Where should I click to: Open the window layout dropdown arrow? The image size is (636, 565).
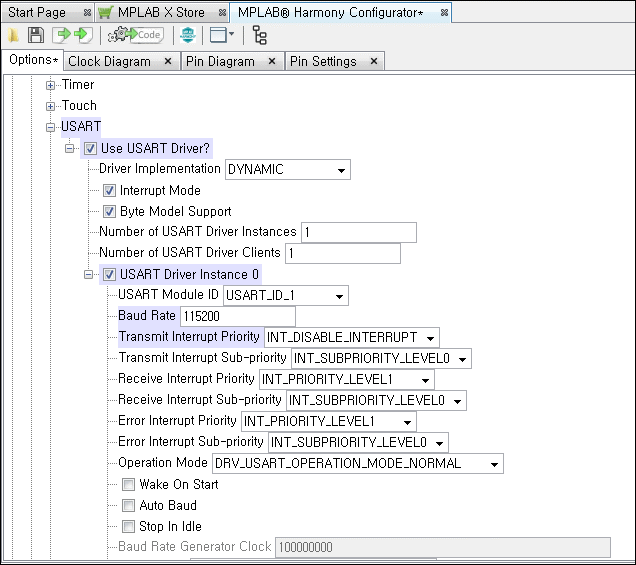tap(232, 34)
